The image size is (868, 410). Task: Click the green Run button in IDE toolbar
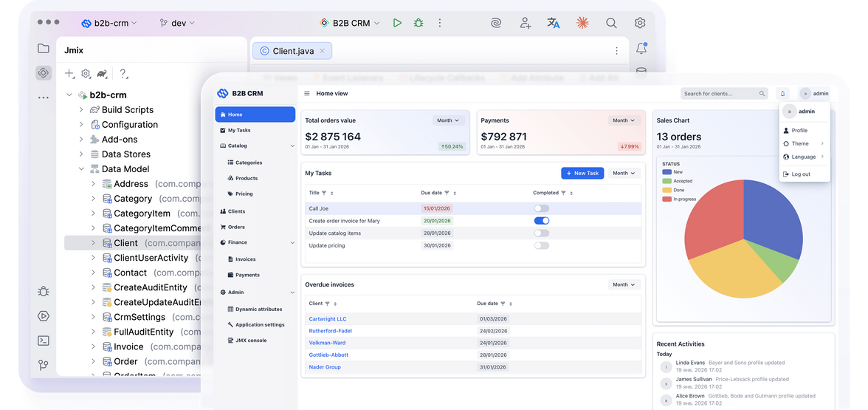coord(397,23)
